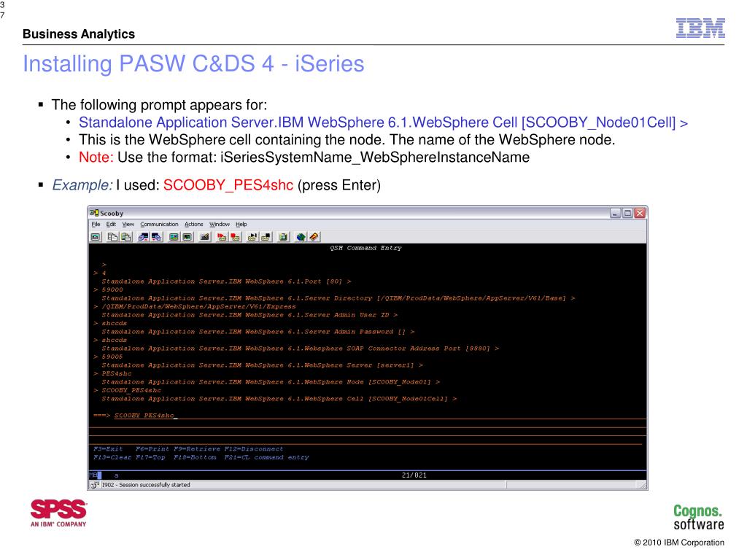This screenshot has width=747, height=560.
Task: Click the > PES4shc response line
Action: (x=112, y=373)
